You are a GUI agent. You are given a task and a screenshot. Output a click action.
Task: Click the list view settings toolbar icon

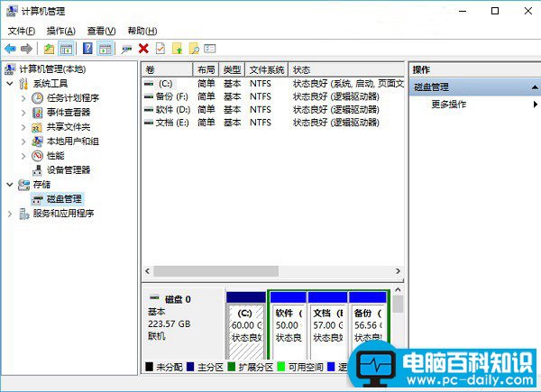[210, 49]
